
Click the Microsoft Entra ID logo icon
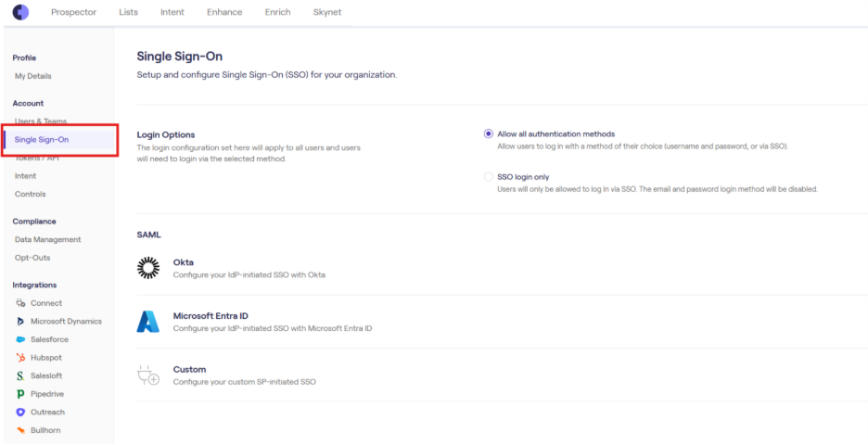[147, 322]
